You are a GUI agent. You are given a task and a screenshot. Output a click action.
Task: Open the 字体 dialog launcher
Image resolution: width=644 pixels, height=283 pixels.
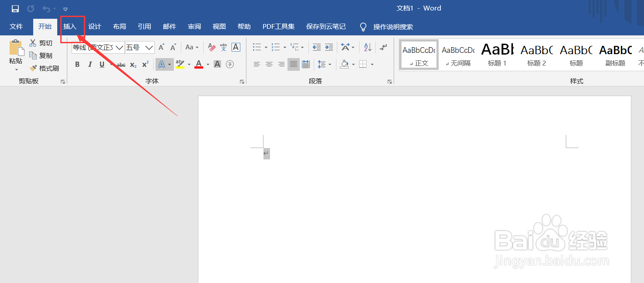[x=242, y=82]
